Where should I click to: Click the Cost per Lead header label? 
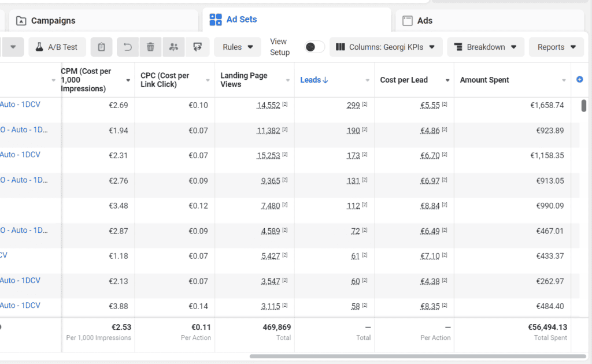point(404,80)
